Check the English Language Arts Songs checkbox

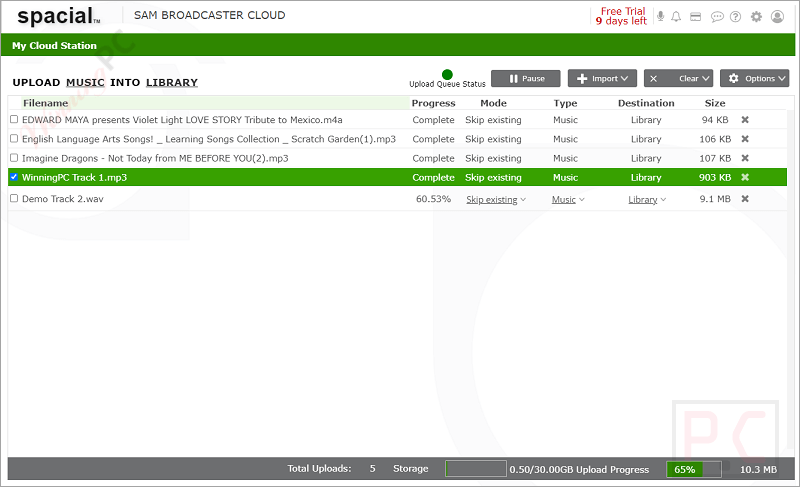[x=14, y=138]
